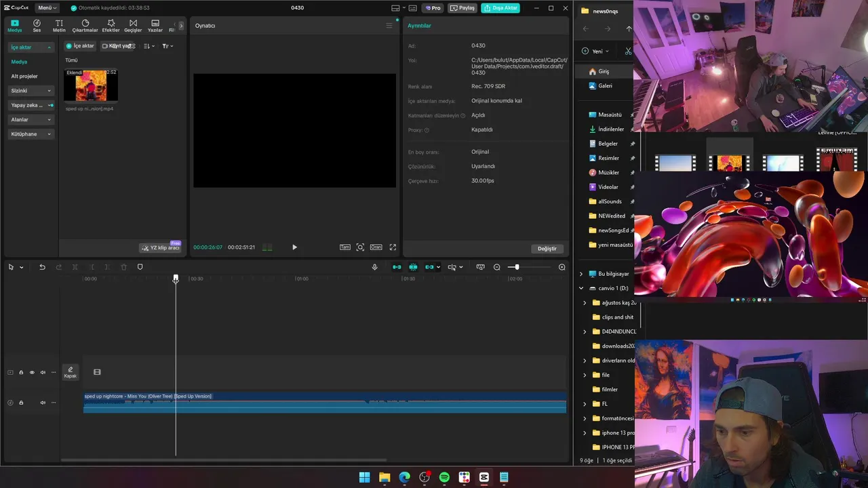Switch to the Geçişler tab

(x=133, y=26)
